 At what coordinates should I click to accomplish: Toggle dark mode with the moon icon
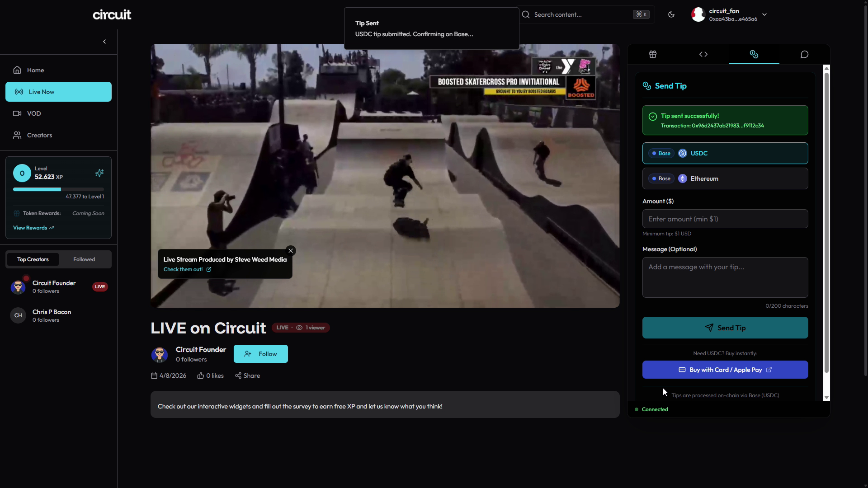pyautogui.click(x=671, y=14)
